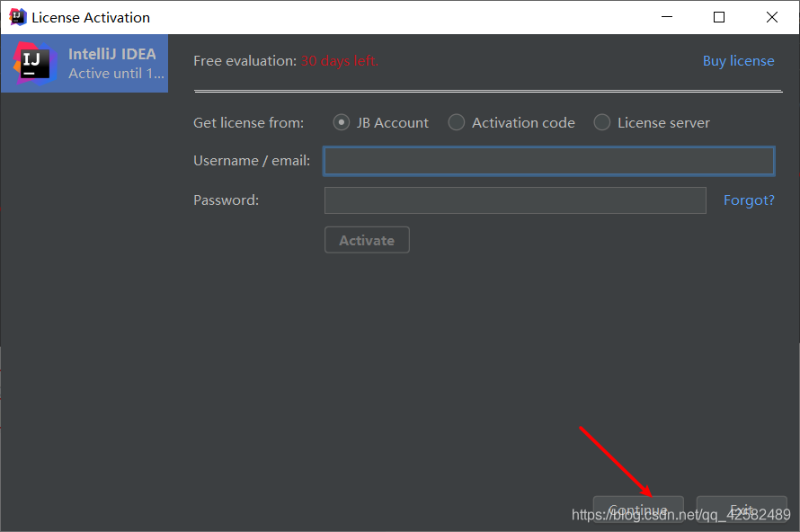The height and width of the screenshot is (532, 800).
Task: Close the License Activation dialog
Action: coord(772,17)
